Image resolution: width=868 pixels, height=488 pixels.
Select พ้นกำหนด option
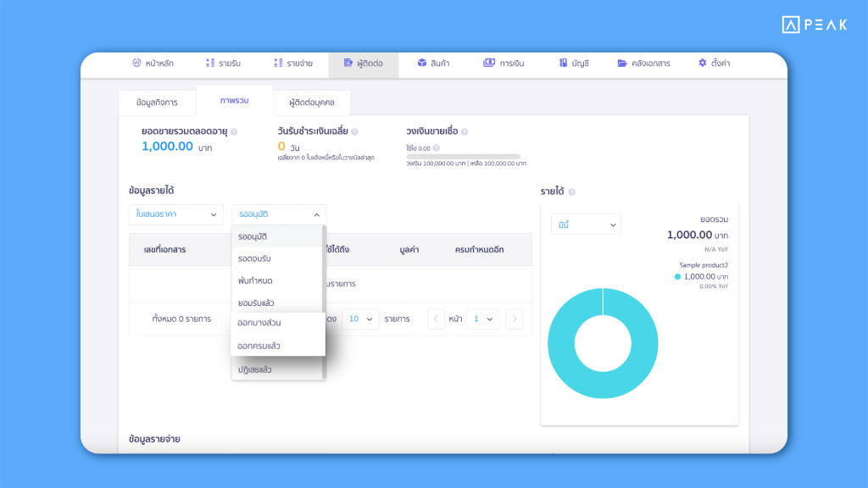[x=277, y=280]
